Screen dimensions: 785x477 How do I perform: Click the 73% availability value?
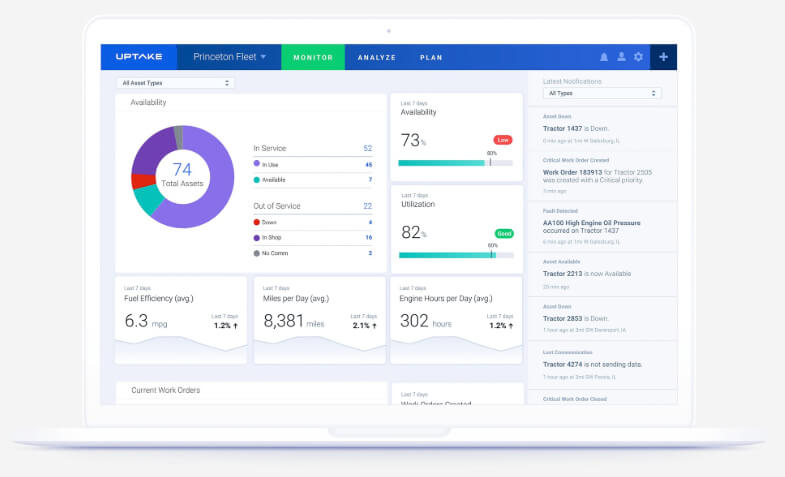point(413,140)
